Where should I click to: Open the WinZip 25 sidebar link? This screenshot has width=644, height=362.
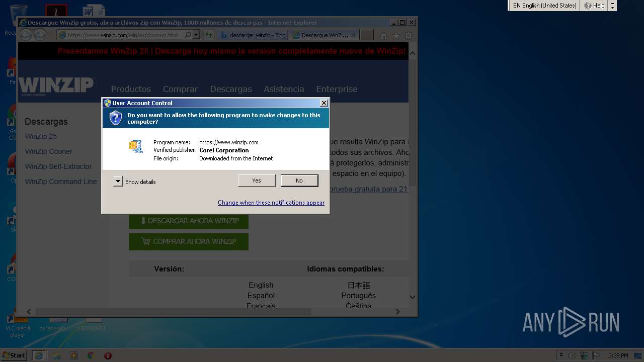click(x=41, y=136)
